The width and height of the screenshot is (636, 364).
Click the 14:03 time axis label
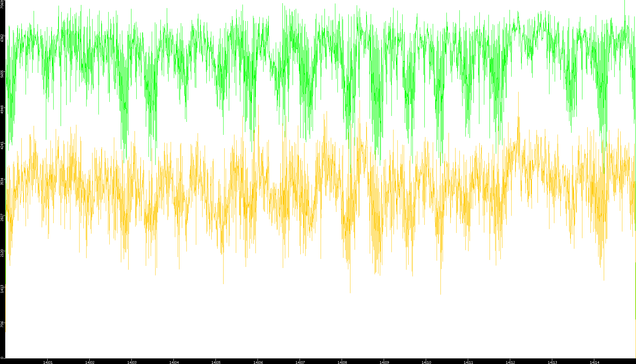click(132, 362)
